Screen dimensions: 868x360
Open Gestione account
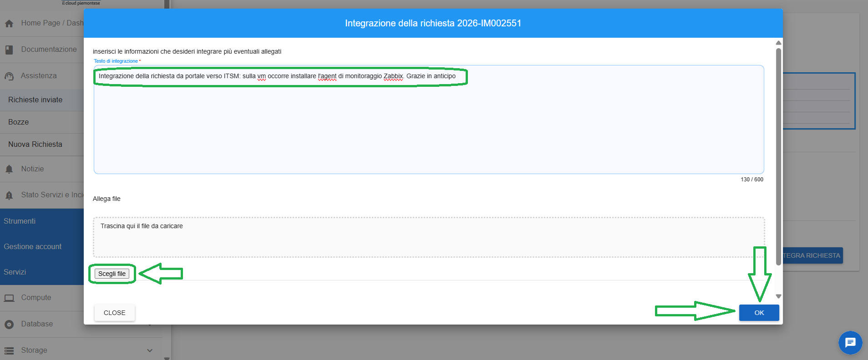coord(33,247)
